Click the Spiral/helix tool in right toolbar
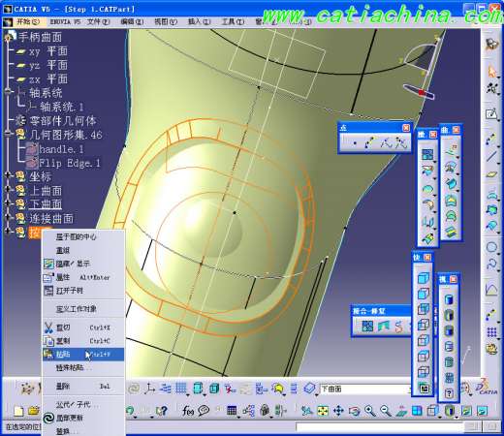The image size is (504, 436). coord(491,265)
